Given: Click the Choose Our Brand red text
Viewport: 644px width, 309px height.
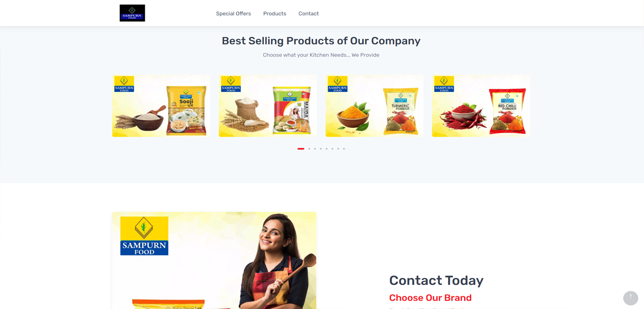Looking at the screenshot, I should click(430, 298).
